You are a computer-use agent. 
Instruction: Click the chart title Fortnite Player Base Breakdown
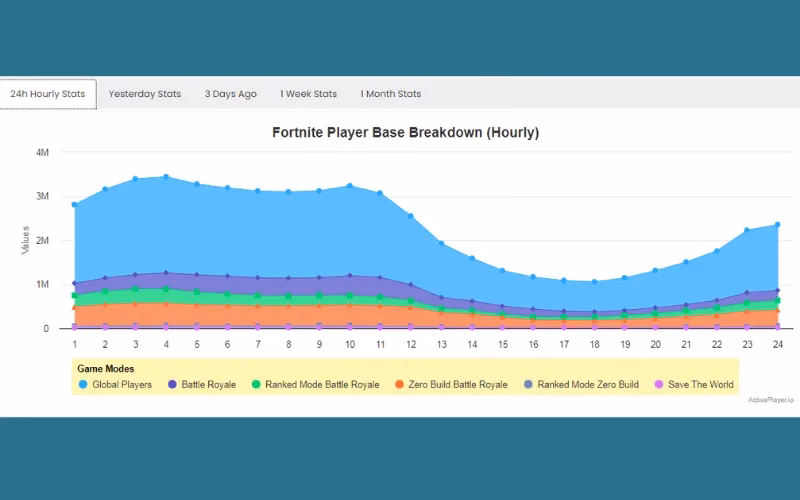click(405, 133)
